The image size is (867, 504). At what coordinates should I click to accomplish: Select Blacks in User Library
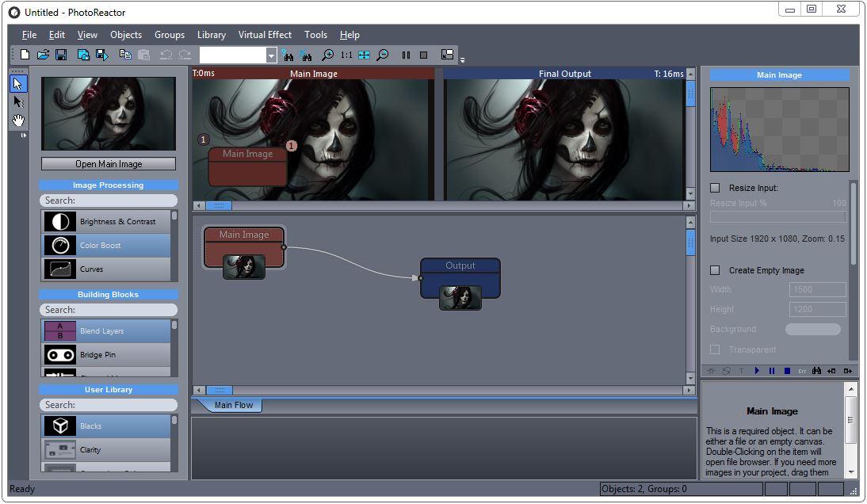pyautogui.click(x=106, y=426)
